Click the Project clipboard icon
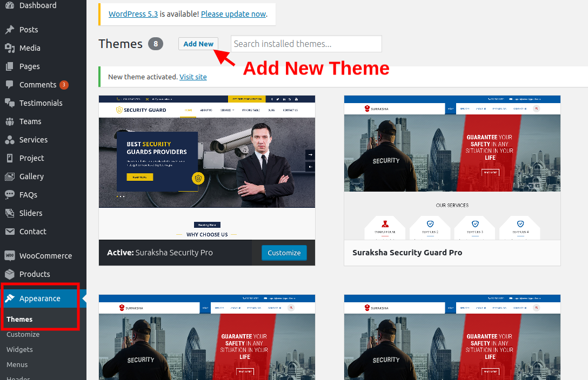 tap(10, 158)
